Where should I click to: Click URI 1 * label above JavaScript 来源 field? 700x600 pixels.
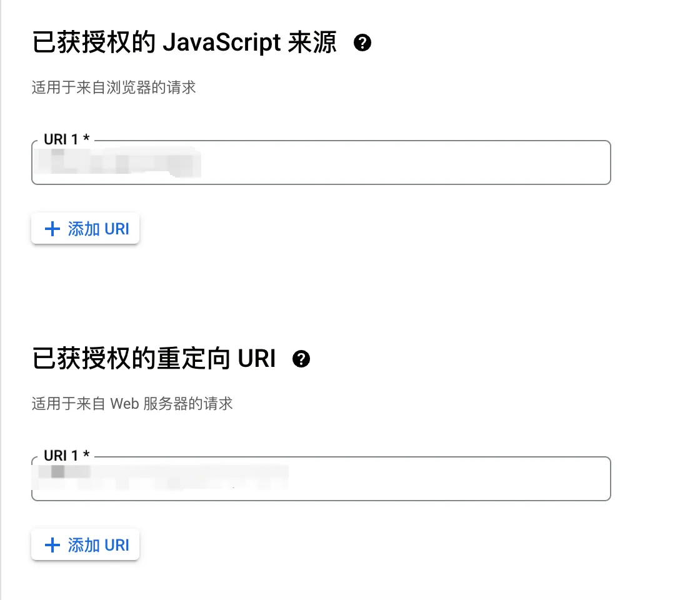pyautogui.click(x=66, y=139)
